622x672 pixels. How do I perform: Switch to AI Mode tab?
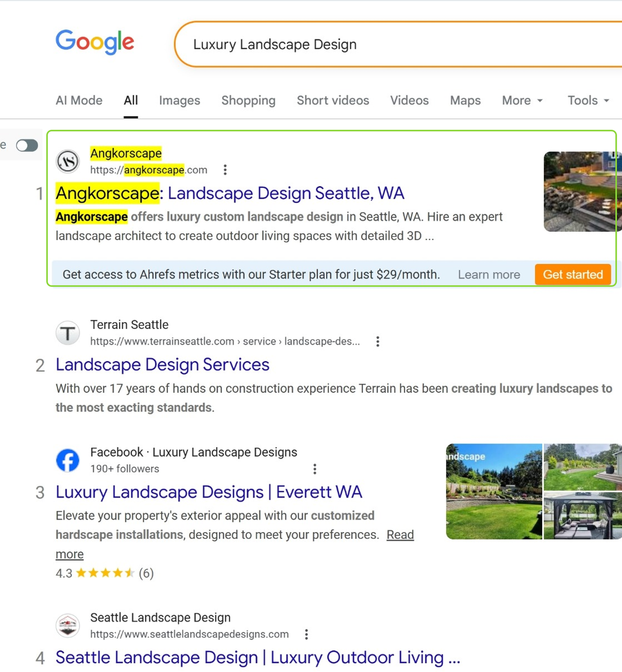(x=79, y=101)
